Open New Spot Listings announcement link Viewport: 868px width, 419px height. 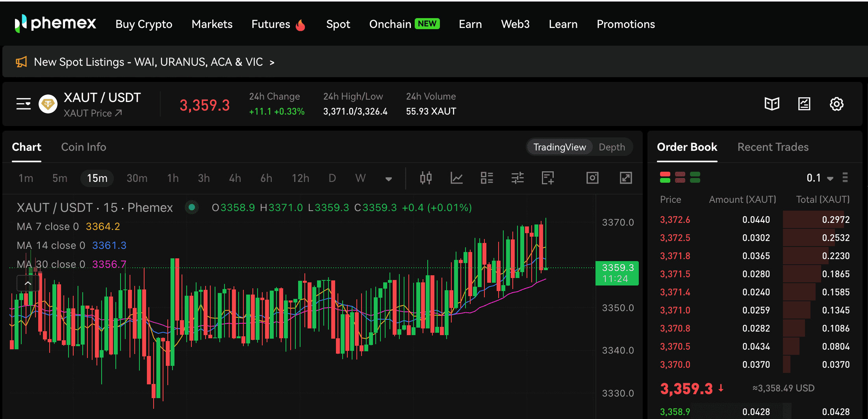[x=154, y=62]
